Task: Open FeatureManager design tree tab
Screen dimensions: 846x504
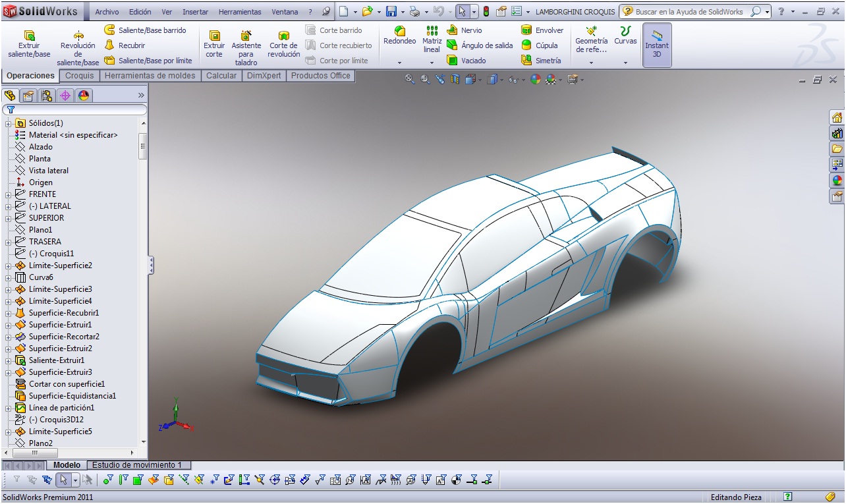Action: point(9,96)
